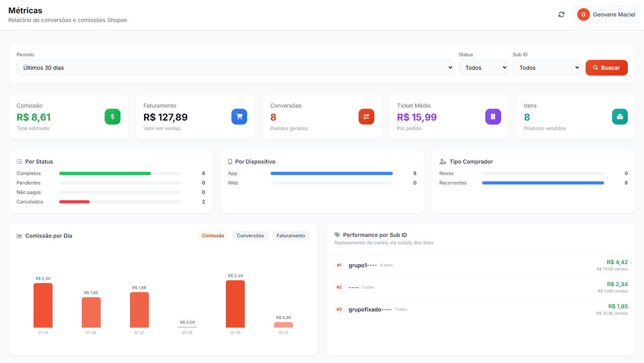Click the chart bar for 07-24
Screen dimensions: 644x363
pos(43,305)
